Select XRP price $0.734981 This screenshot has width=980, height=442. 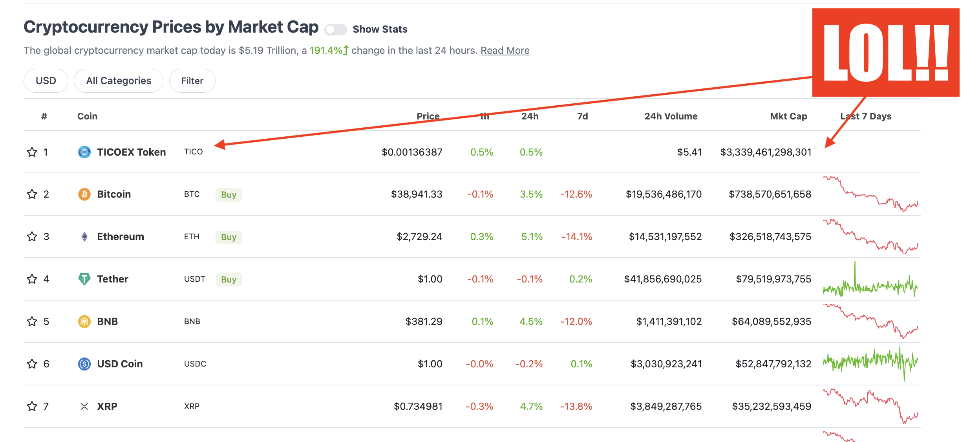pos(418,406)
